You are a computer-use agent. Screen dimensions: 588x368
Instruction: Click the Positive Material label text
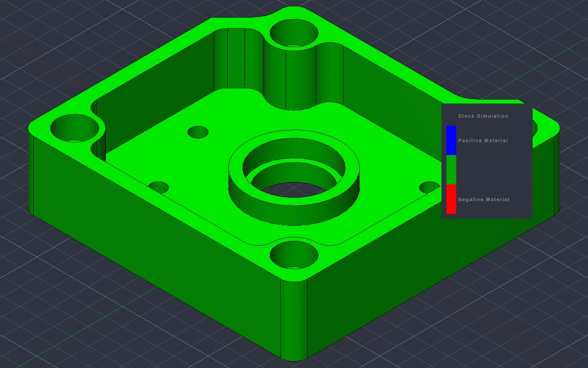click(483, 141)
